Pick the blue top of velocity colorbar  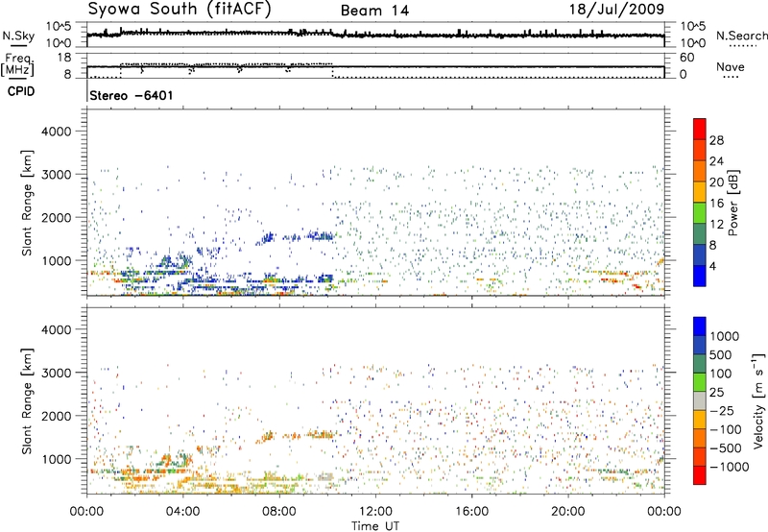700,326
